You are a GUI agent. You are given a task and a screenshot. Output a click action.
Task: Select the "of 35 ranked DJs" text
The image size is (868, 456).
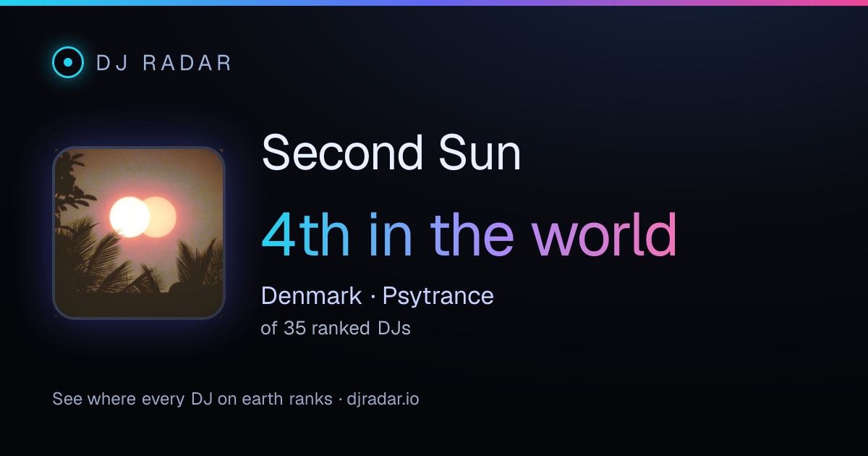pyautogui.click(x=336, y=328)
